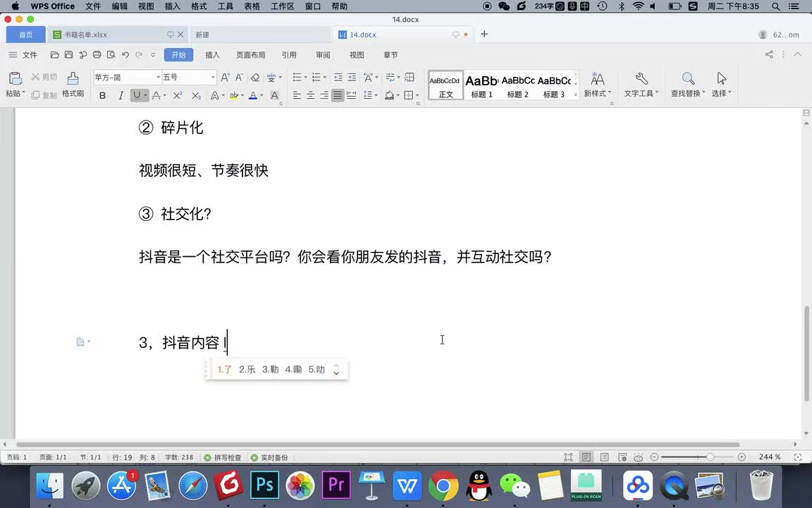812x508 pixels.
Task: Switch to web layout view in status bar
Action: (622, 457)
